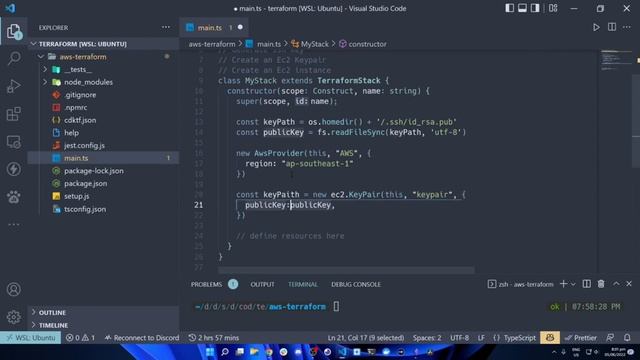Open the terminal launch profile dropdown arrow

[573, 284]
